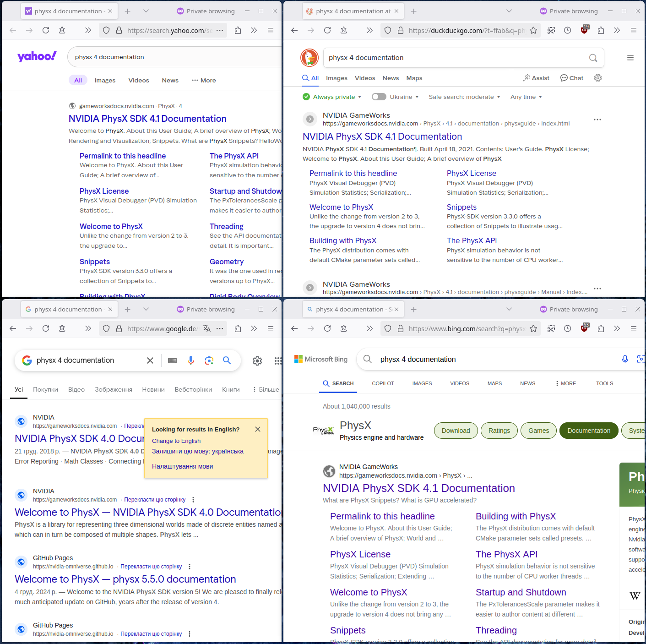The image size is (646, 644).
Task: Reload the Yahoo window page
Action: tap(46, 30)
